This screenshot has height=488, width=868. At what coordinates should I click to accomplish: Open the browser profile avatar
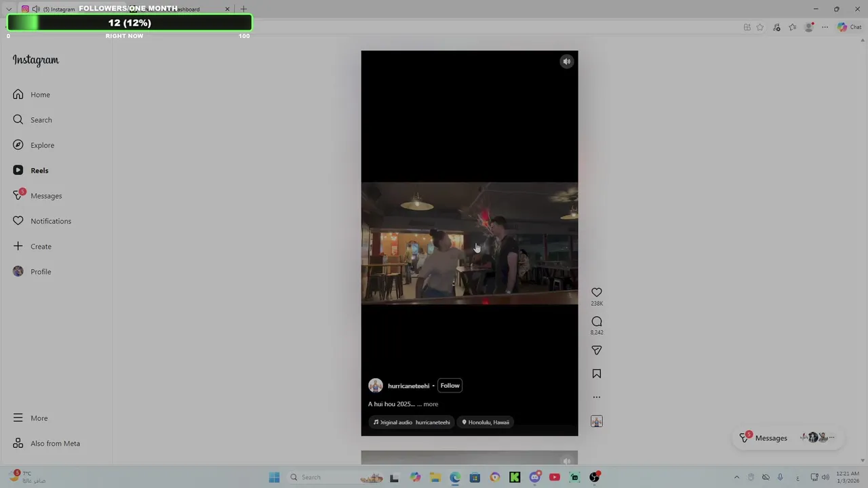(x=809, y=27)
